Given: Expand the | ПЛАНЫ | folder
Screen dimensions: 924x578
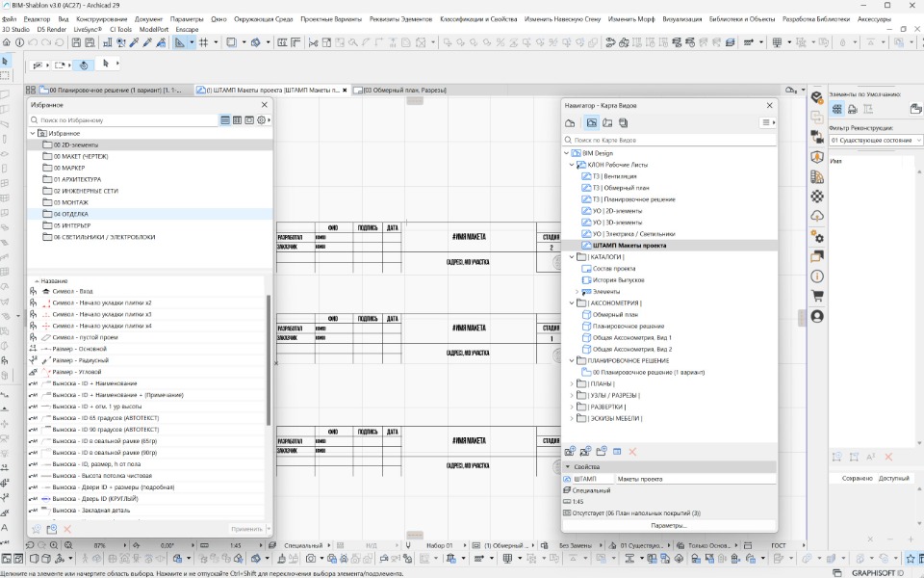Looking at the screenshot, I should (572, 384).
